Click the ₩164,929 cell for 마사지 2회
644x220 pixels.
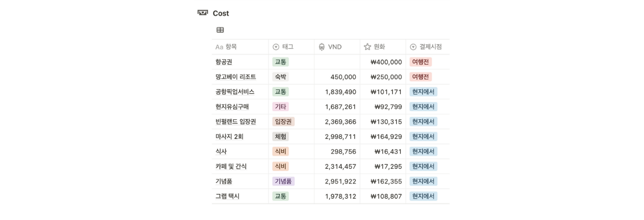click(x=386, y=137)
